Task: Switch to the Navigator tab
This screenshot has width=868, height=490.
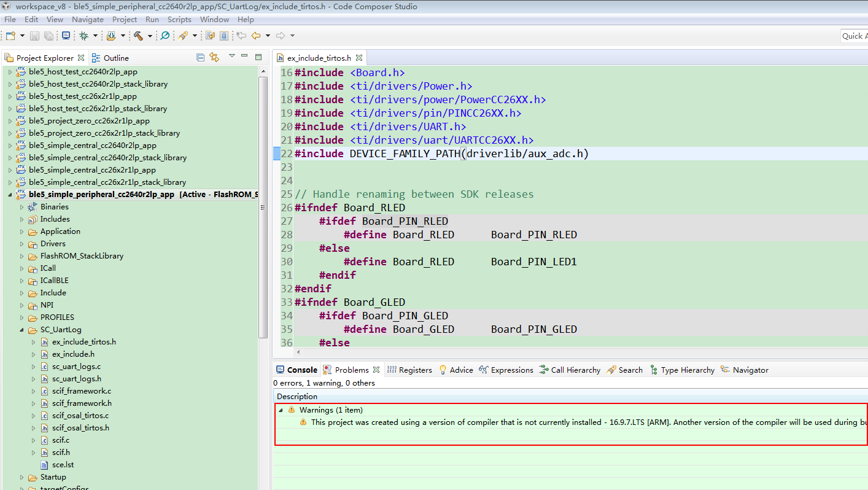Action: 745,370
